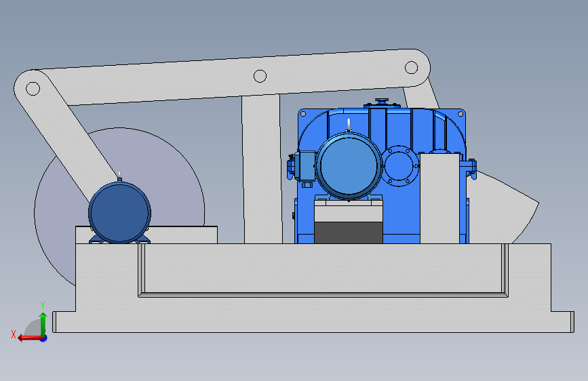588x381 pixels.
Task: Select the large round motor cover on the gearbox
Action: click(349, 165)
